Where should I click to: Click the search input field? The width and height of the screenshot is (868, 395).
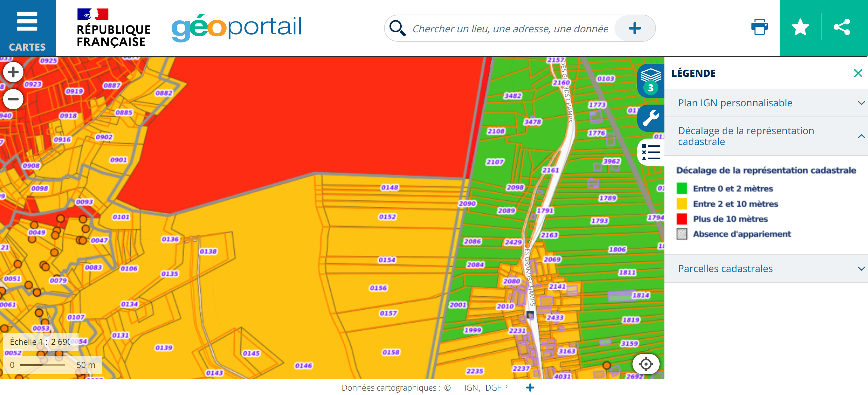[510, 29]
